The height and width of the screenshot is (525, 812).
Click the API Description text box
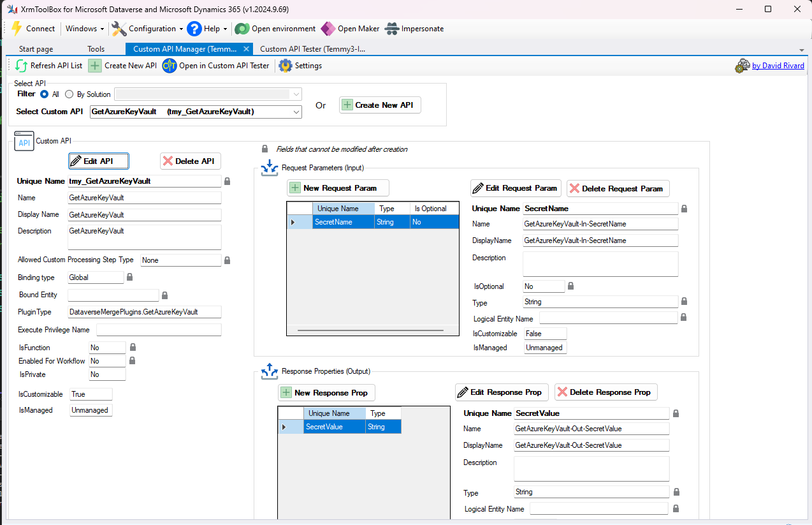(x=145, y=237)
